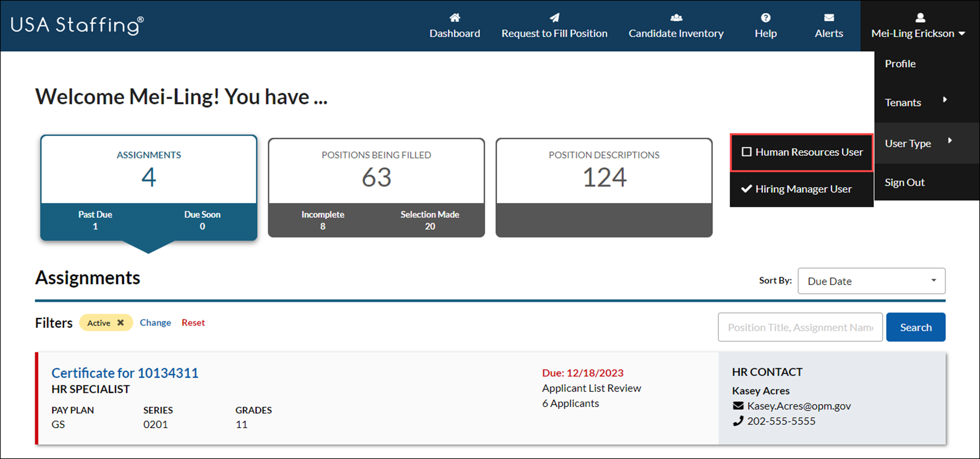Expand the Tenants submenu arrow
The image size is (980, 459).
tap(945, 100)
